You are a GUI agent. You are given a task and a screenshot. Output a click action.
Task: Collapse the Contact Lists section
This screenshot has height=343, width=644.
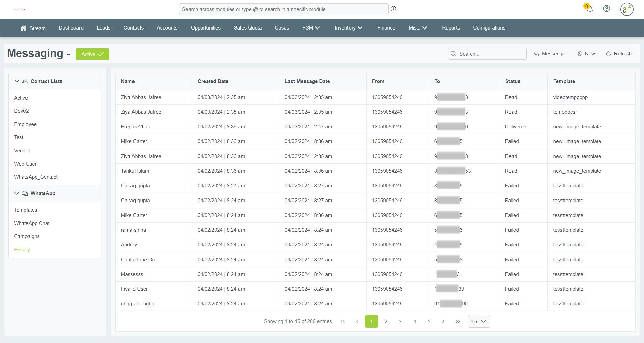click(x=17, y=81)
